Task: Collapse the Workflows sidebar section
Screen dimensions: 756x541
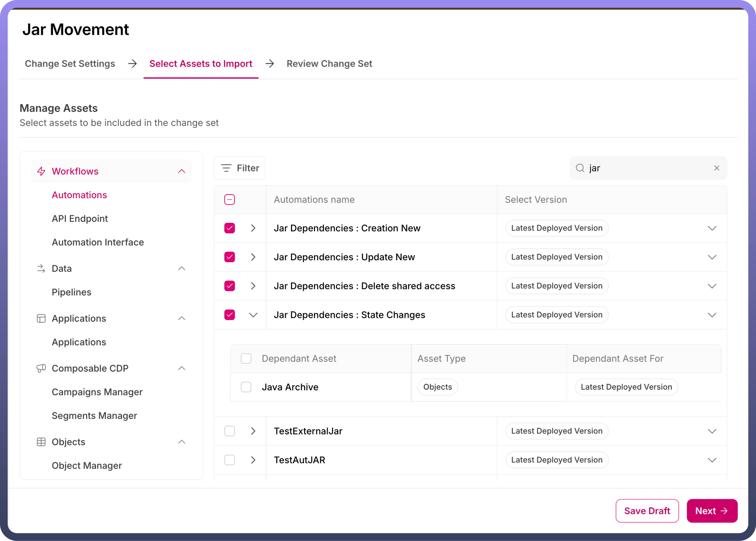Action: (x=182, y=171)
